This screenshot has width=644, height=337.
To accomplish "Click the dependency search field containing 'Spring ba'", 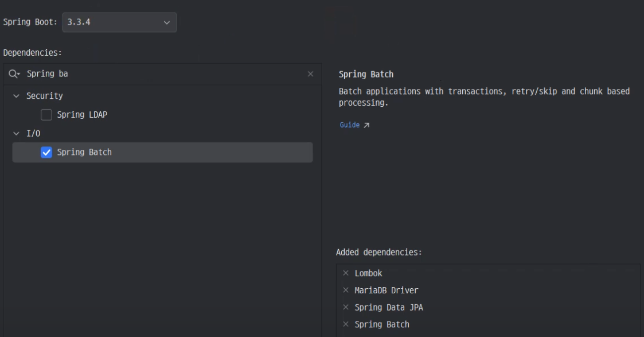I will click(x=164, y=74).
